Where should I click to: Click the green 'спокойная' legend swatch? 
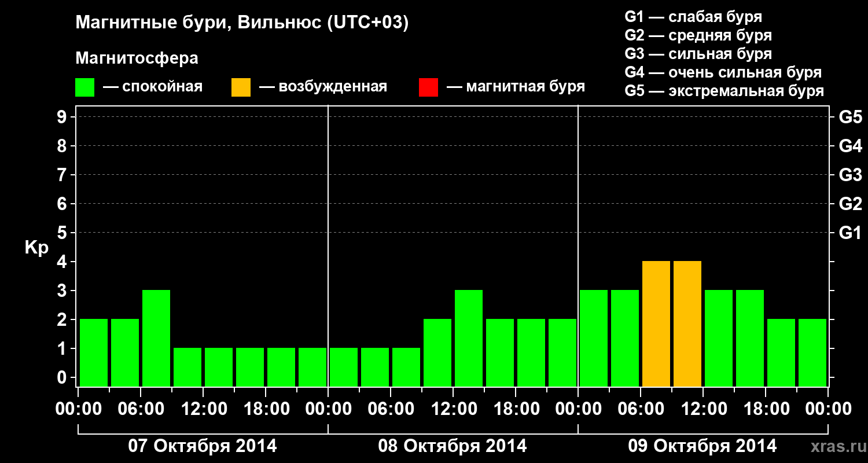click(x=84, y=87)
